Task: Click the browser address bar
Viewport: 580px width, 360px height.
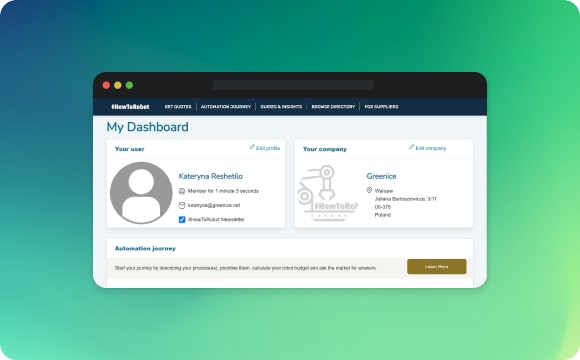Action: [293, 85]
